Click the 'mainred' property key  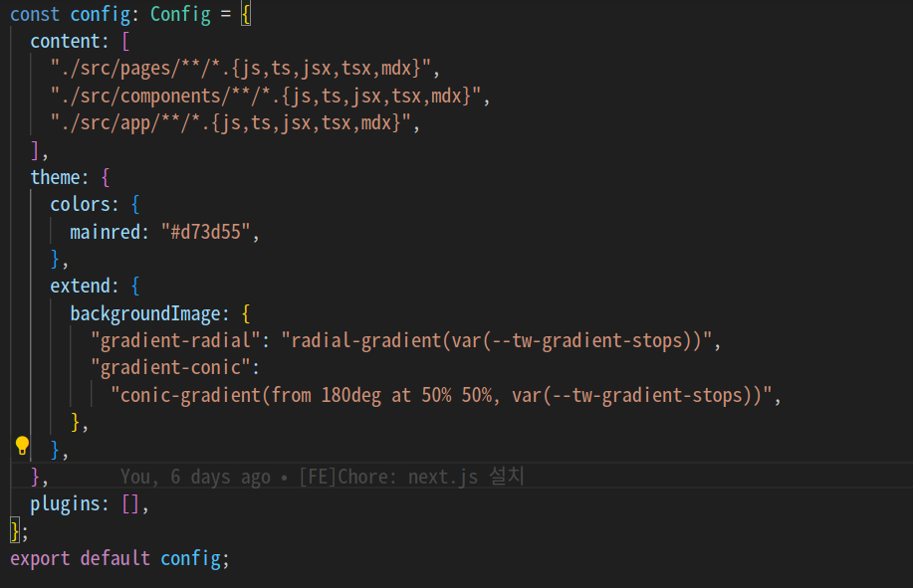(105, 232)
